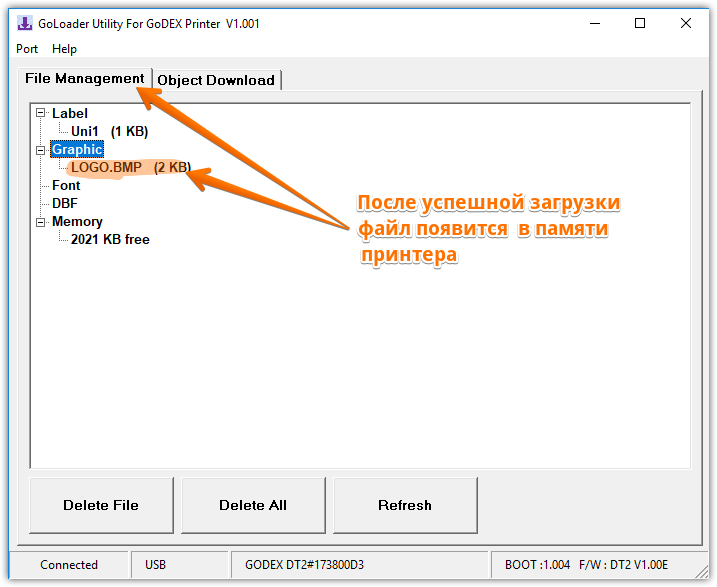This screenshot has height=587, width=717.
Task: Open the Help menu
Action: coord(64,49)
